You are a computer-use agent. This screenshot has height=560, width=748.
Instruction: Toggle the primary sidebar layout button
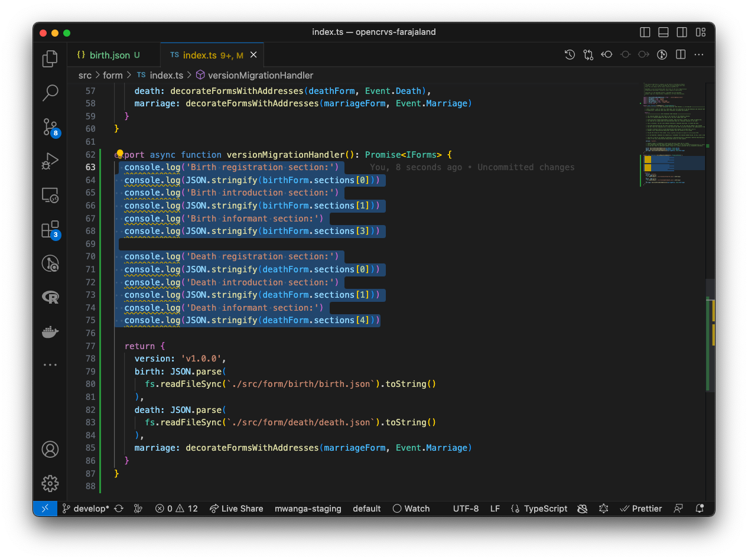click(x=645, y=32)
